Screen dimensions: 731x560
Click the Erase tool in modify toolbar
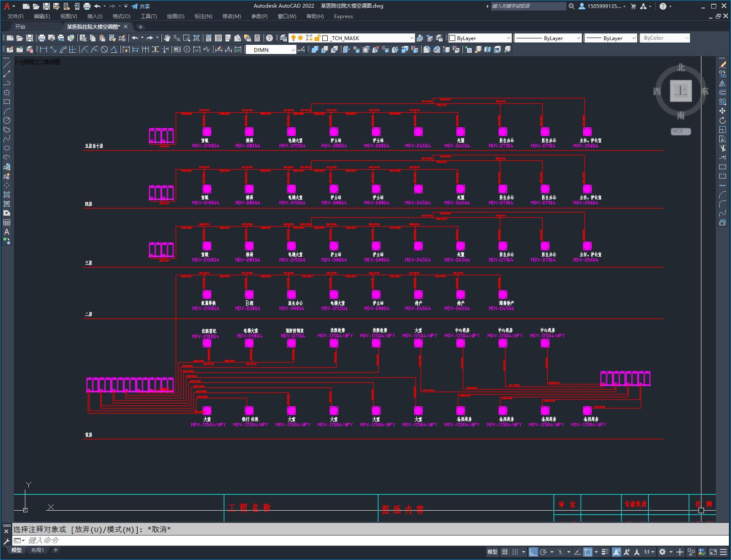click(723, 65)
